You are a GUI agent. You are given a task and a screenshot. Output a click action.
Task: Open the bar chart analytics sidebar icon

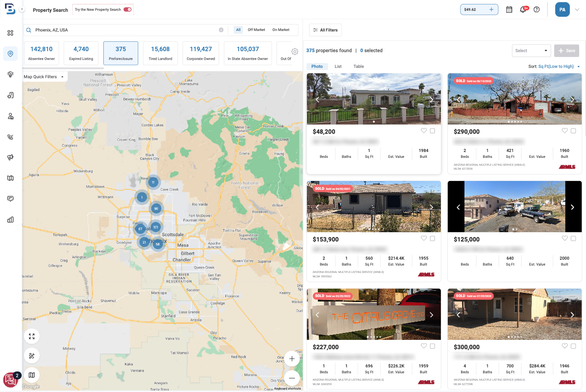(x=10, y=219)
